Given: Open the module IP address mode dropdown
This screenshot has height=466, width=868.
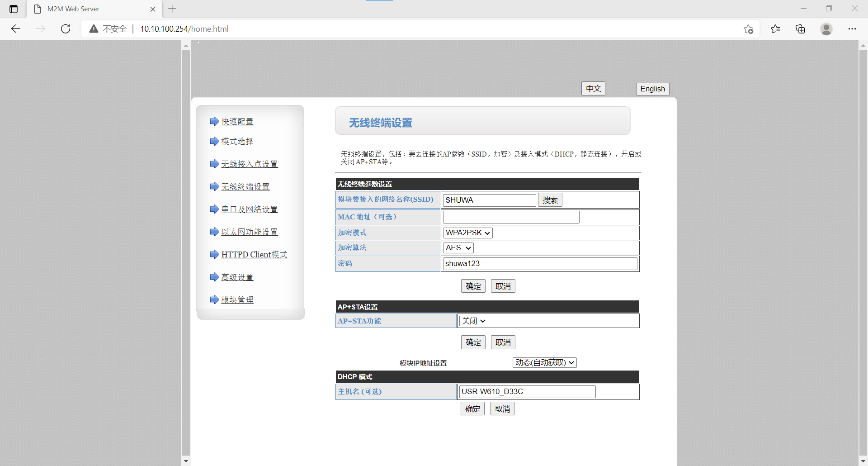Looking at the screenshot, I should pos(544,363).
